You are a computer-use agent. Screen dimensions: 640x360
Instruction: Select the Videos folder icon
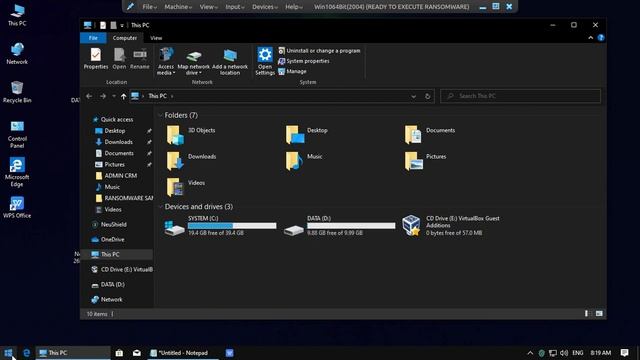pyautogui.click(x=175, y=187)
